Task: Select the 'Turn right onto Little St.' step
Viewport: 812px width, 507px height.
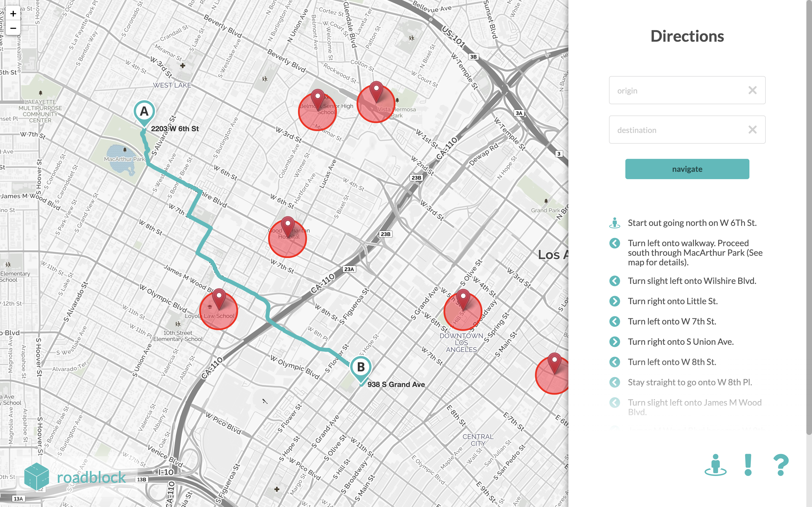Action: coord(672,301)
